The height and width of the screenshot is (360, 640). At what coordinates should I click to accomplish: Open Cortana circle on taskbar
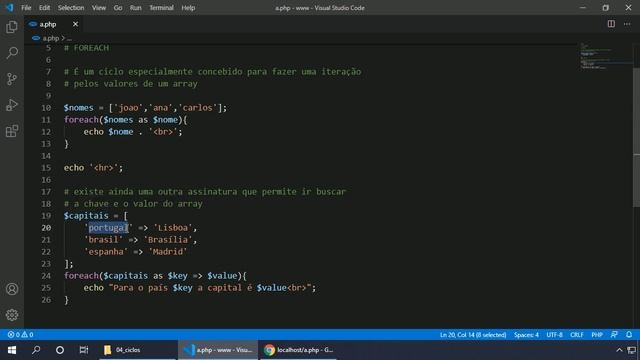pyautogui.click(x=60, y=350)
